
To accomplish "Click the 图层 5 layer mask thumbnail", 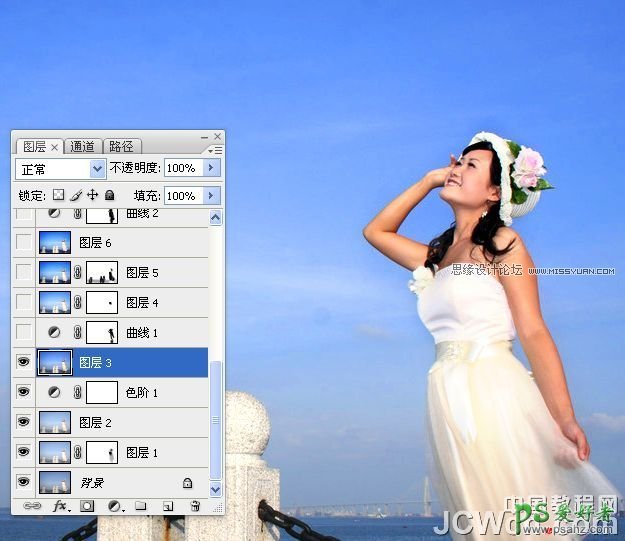I will (x=102, y=272).
